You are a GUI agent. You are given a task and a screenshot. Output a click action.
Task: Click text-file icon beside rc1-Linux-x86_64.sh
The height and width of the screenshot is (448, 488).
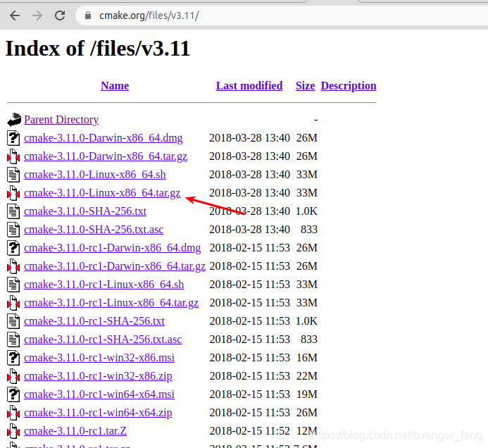coord(13,285)
